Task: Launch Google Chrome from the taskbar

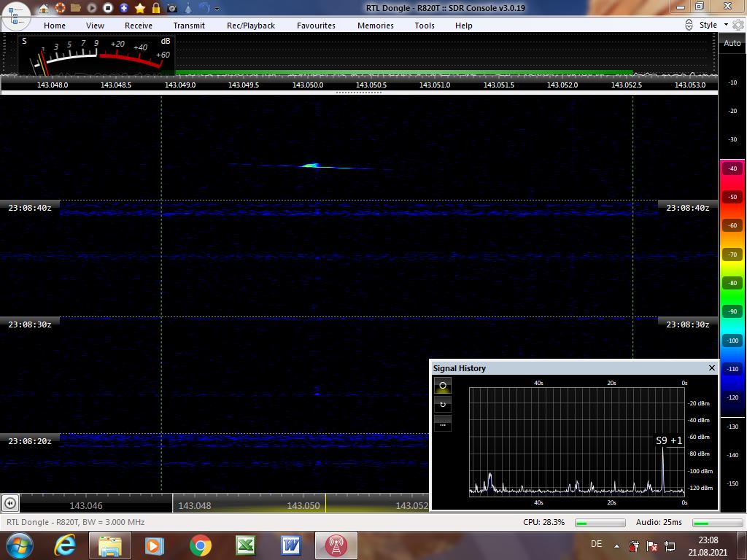Action: click(200, 545)
